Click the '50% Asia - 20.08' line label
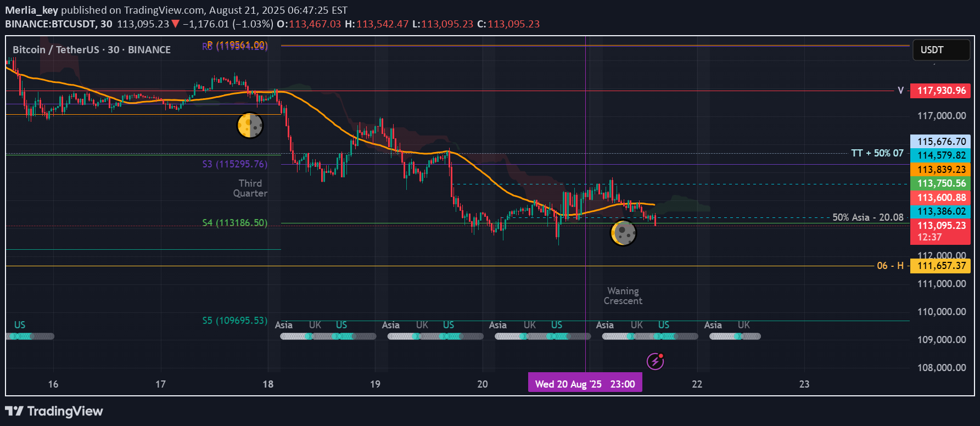Image resolution: width=980 pixels, height=426 pixels. (x=868, y=217)
